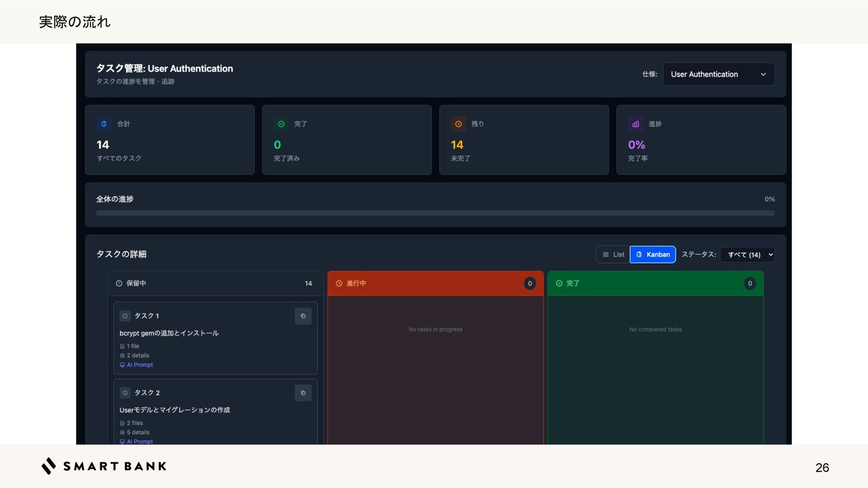Image resolution: width=868 pixels, height=488 pixels.
Task: Switch to Kanban view
Action: coord(653,254)
